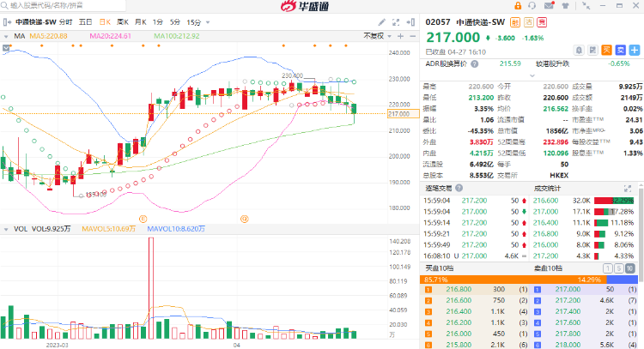Click bid level 2 price 216.600
The image size is (644, 349).
pyautogui.click(x=459, y=300)
